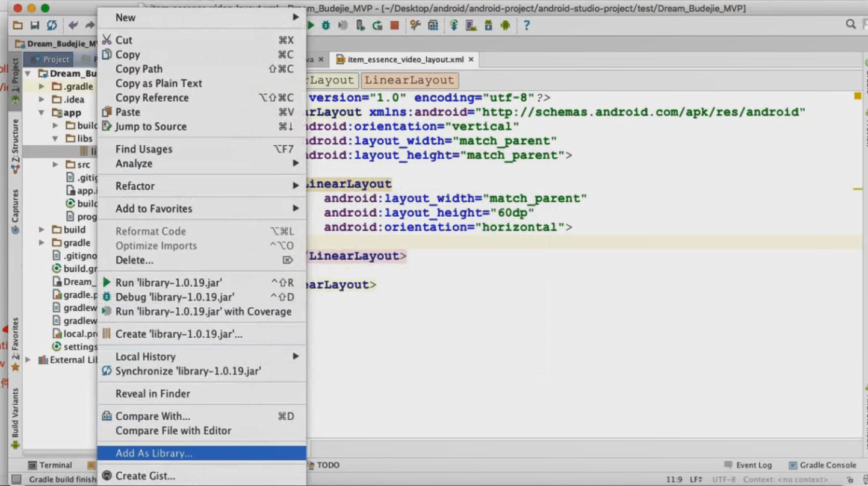The image size is (868, 486).
Task: Select the local.properties file in project tree
Action: [75, 334]
